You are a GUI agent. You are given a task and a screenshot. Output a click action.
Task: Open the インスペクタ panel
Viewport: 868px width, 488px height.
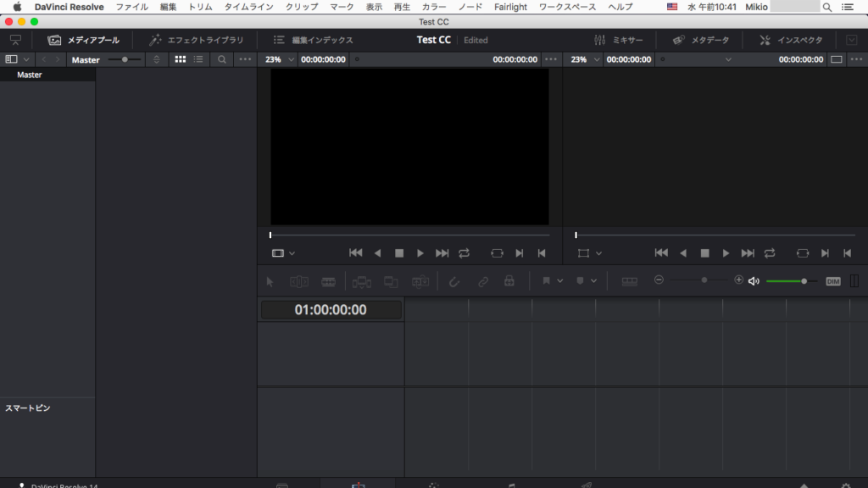pos(790,40)
